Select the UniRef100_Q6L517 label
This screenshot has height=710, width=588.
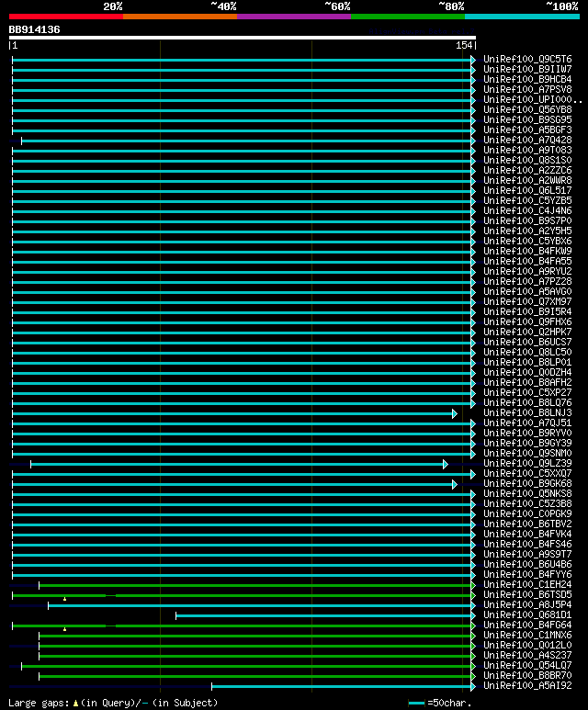point(527,191)
